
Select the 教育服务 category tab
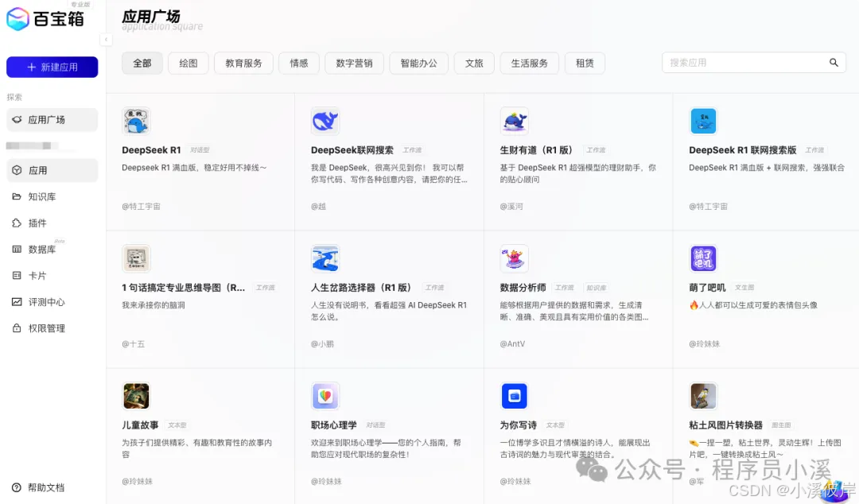(244, 63)
